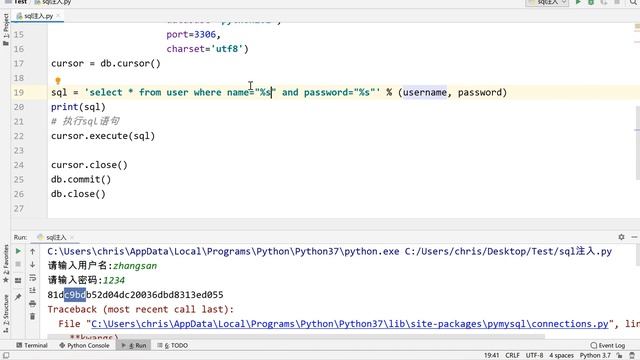Click the yellow warning stripe marker in editor
Screen dimensions: 640x360
(637, 27)
